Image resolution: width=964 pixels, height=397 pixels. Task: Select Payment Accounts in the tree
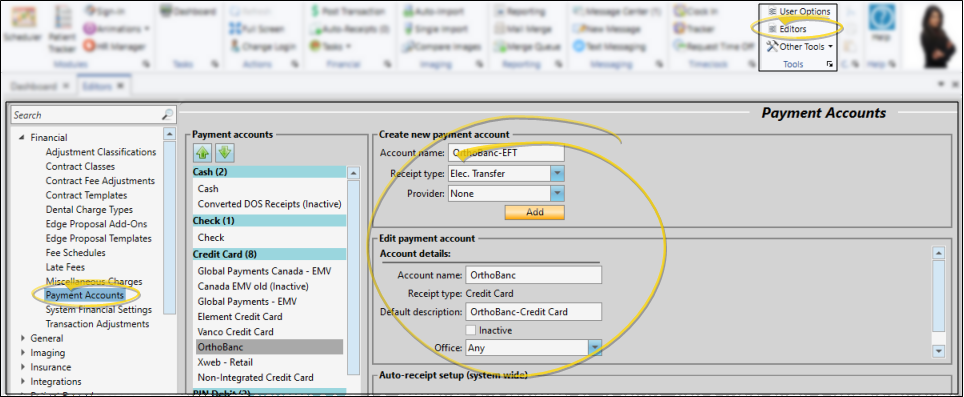click(x=85, y=296)
